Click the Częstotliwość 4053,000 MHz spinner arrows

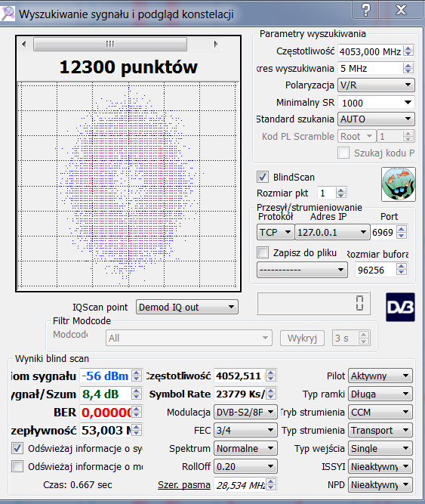coord(408,51)
